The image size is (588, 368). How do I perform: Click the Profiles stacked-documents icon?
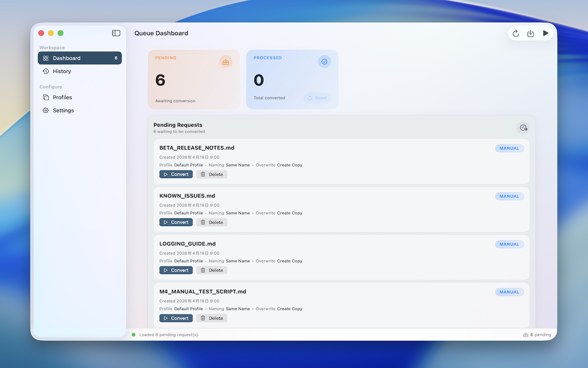[x=46, y=97]
